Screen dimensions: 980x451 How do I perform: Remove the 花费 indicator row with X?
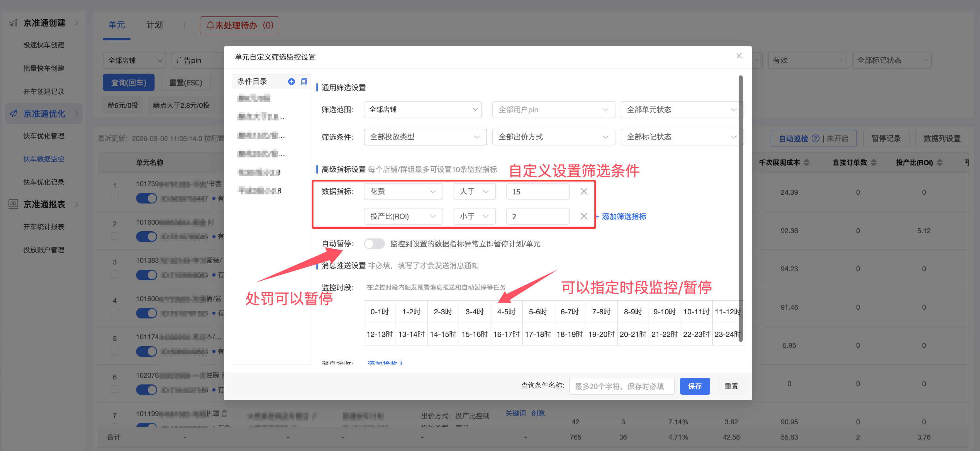point(584,191)
